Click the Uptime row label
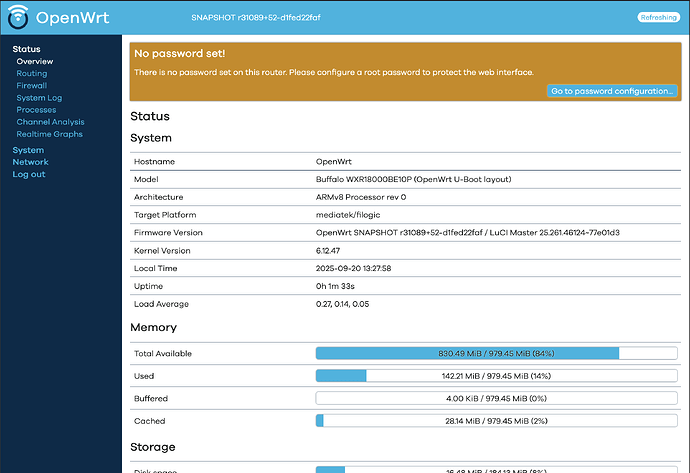Screen dimensions: 690x473 (148, 286)
